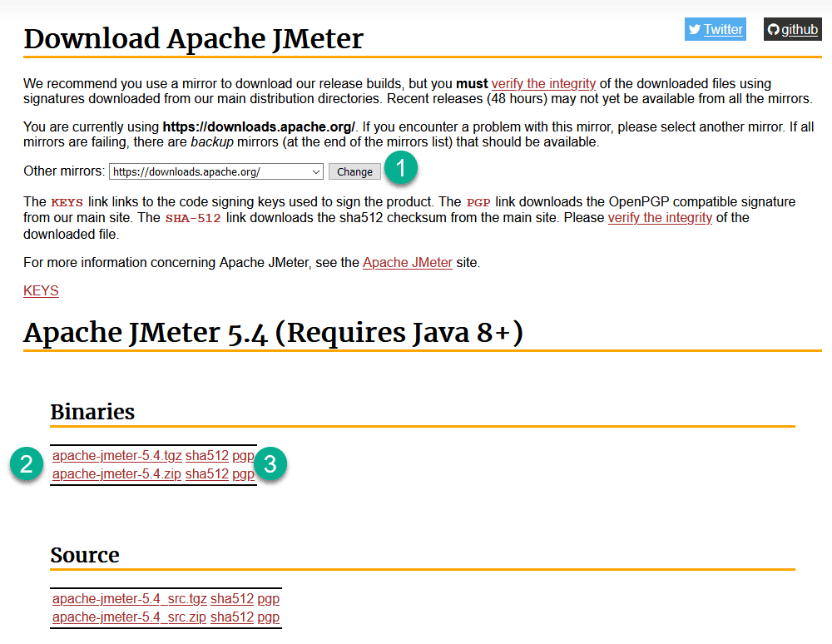The width and height of the screenshot is (832, 644).
Task: Click the GitHub octocat icon
Action: [774, 29]
